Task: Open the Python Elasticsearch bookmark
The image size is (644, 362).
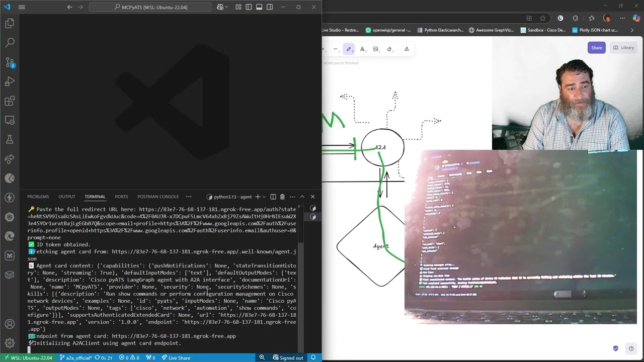Action: click(x=440, y=30)
